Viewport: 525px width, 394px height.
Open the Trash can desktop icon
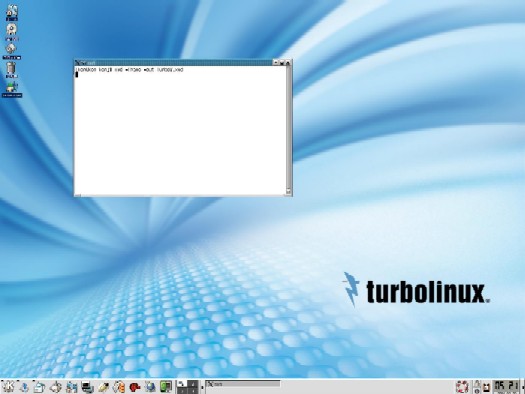tap(12, 70)
